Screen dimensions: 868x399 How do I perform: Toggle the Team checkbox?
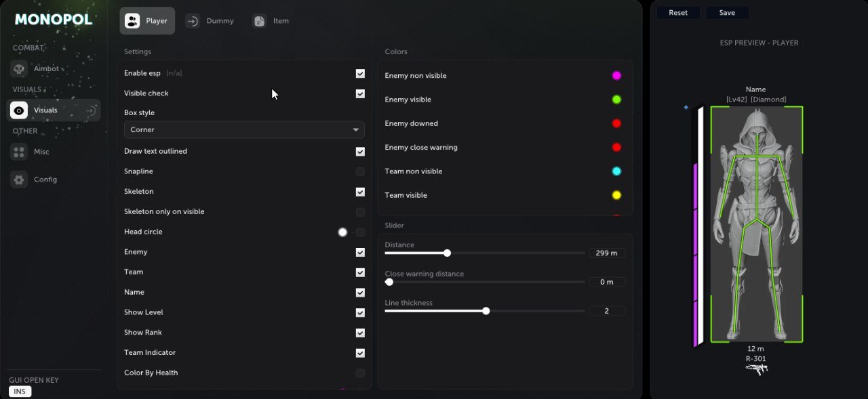(360, 272)
